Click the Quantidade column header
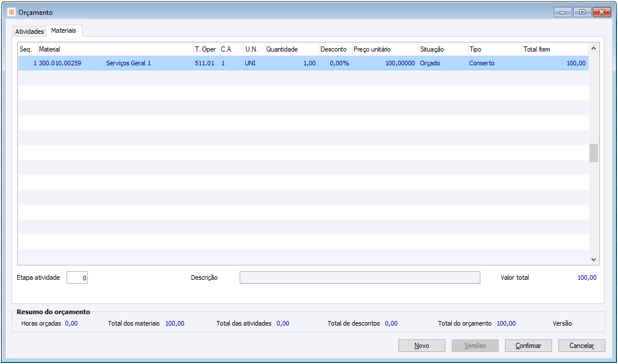The image size is (618, 364). tap(292, 49)
